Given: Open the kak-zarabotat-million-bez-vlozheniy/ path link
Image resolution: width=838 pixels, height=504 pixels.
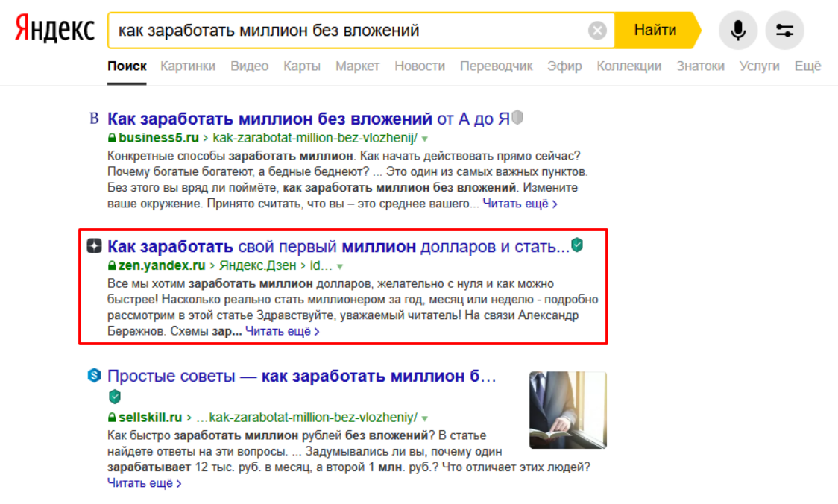Looking at the screenshot, I should pyautogui.click(x=306, y=418).
